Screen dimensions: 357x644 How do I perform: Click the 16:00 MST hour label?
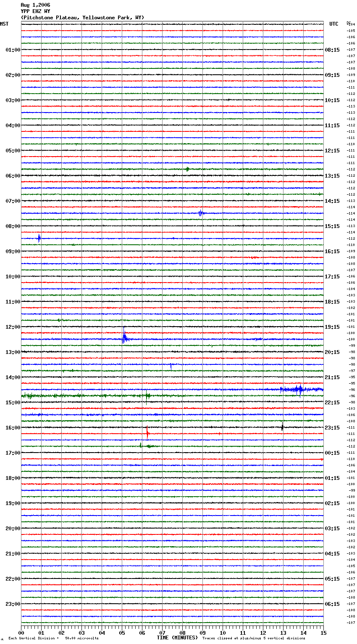click(13, 428)
